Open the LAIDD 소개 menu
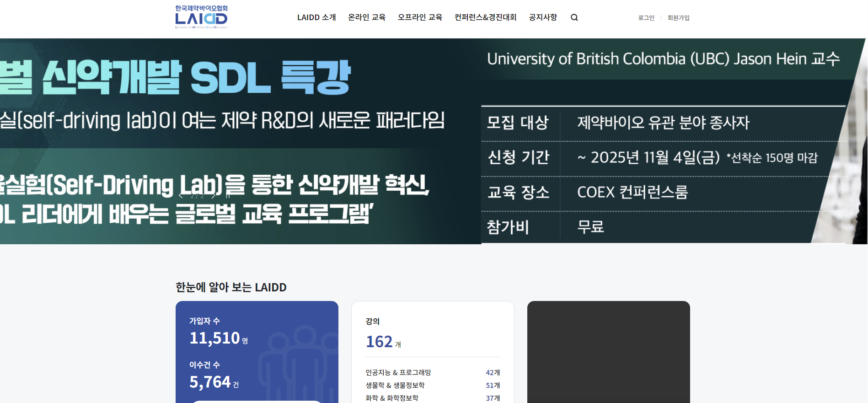Viewport: 868px width, 403px height. (x=316, y=17)
